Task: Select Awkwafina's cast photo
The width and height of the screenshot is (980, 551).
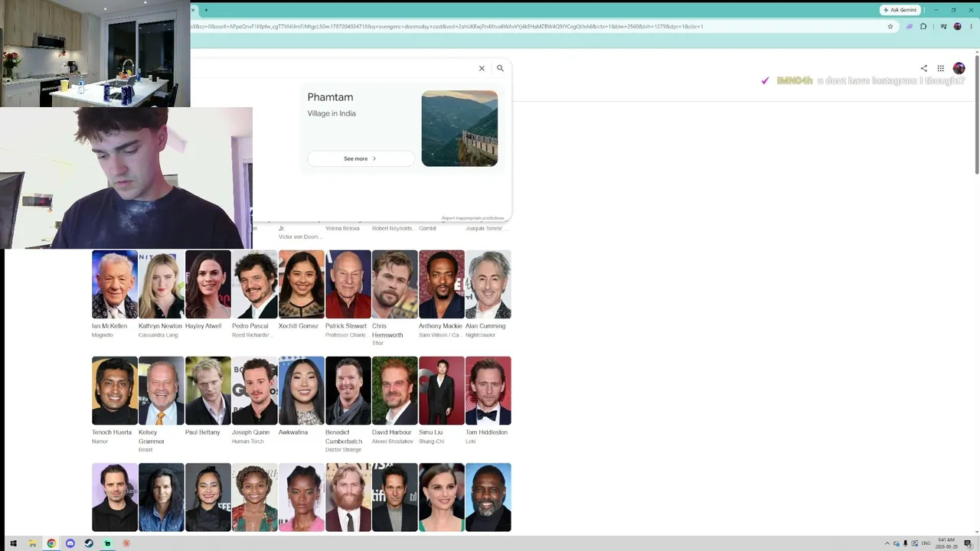Action: pos(302,390)
